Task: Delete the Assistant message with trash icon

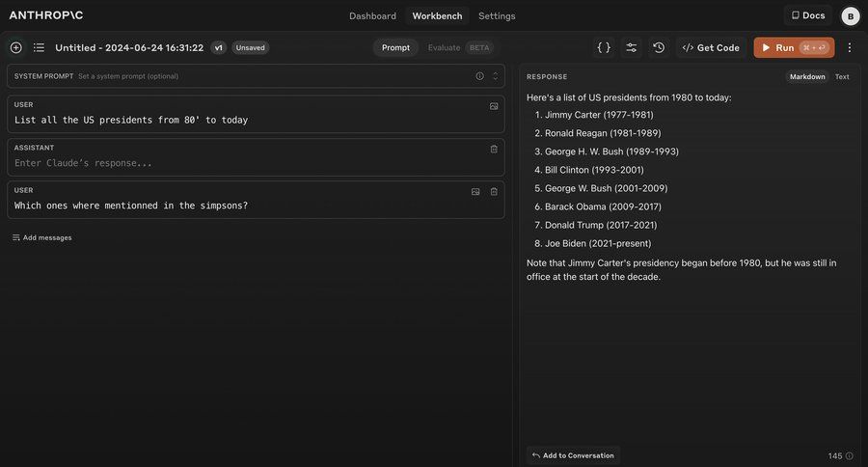Action: tap(494, 149)
